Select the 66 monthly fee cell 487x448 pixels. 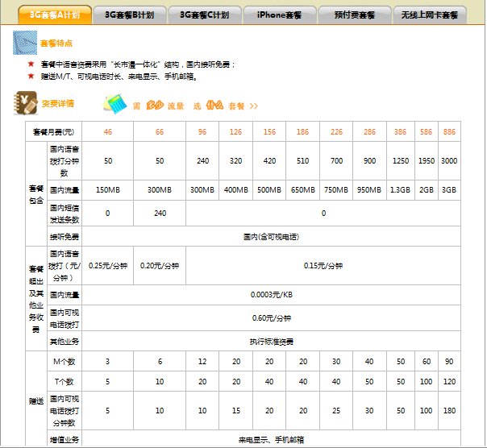point(160,131)
